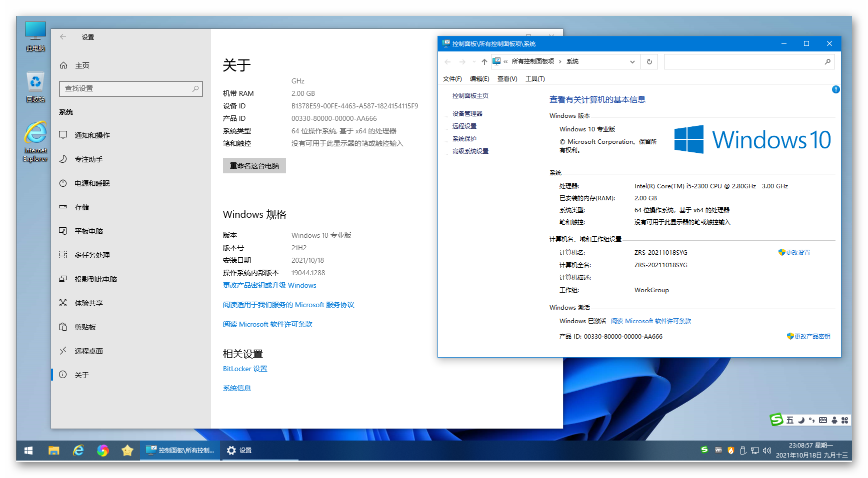Open BitLocker 设置 link
Image resolution: width=868 pixels, height=478 pixels.
[x=245, y=369]
